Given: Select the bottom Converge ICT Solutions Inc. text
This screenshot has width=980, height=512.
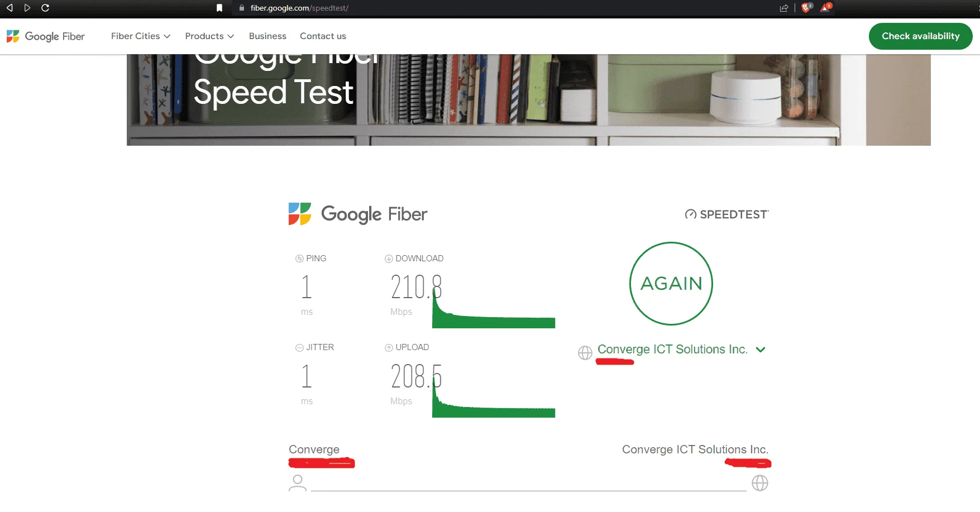Looking at the screenshot, I should pyautogui.click(x=695, y=449).
